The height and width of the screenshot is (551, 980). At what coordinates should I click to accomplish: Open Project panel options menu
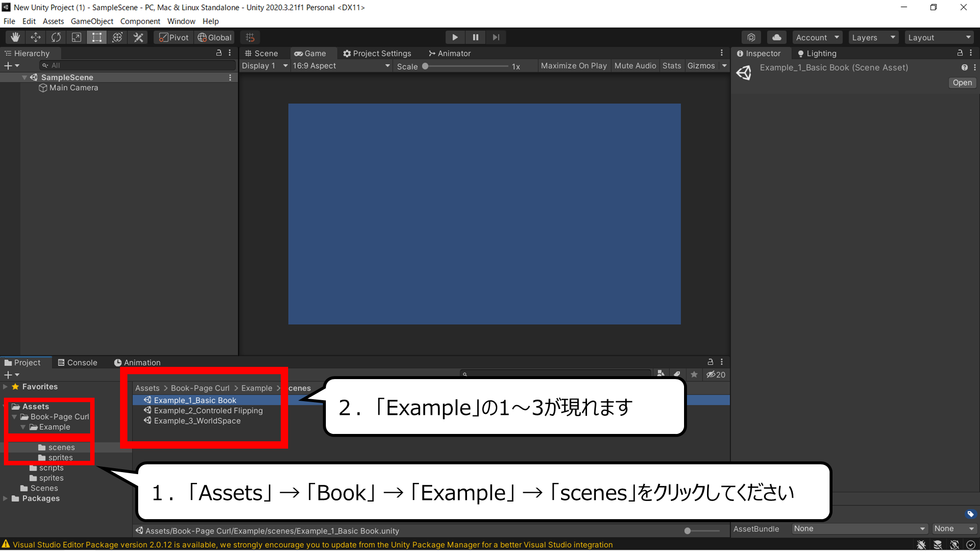[x=722, y=362]
